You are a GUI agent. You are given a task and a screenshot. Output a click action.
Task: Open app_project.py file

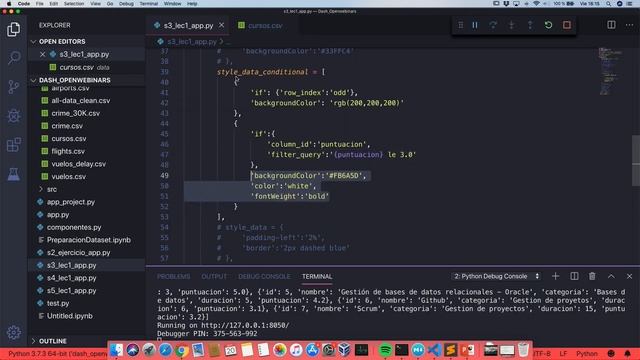coord(71,202)
